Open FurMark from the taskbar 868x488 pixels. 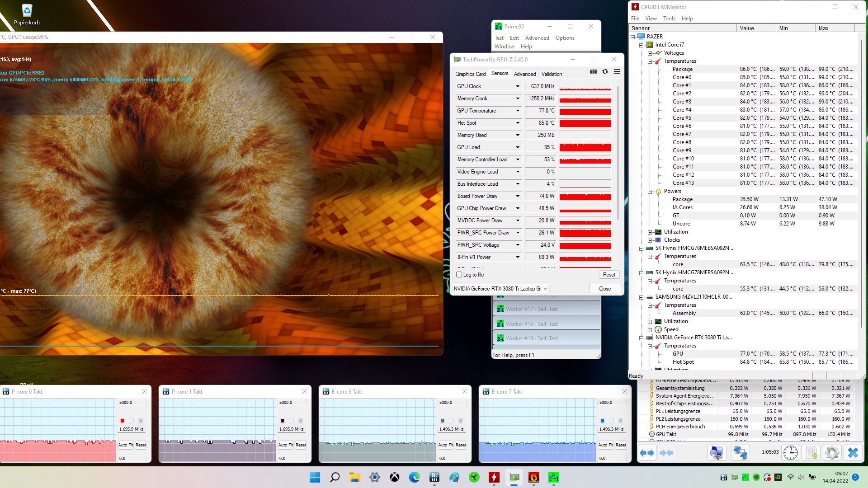click(534, 477)
